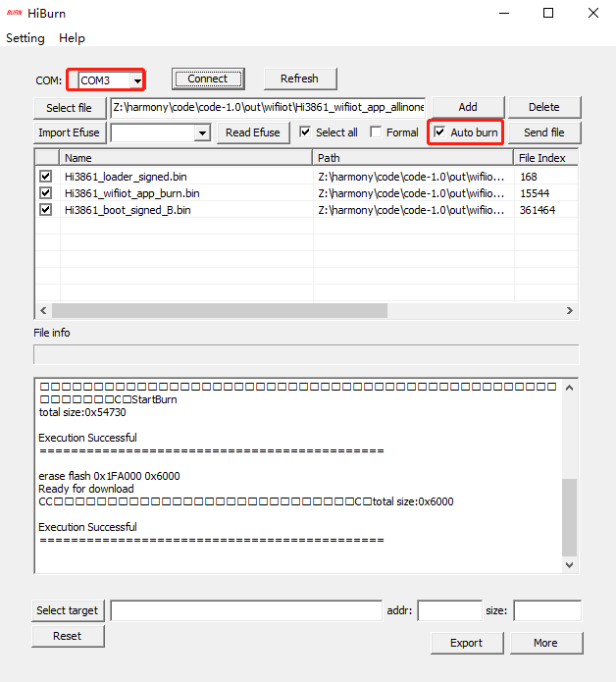The image size is (616, 682).
Task: Click the file list horizontal scrollbar thumb
Action: 220,310
